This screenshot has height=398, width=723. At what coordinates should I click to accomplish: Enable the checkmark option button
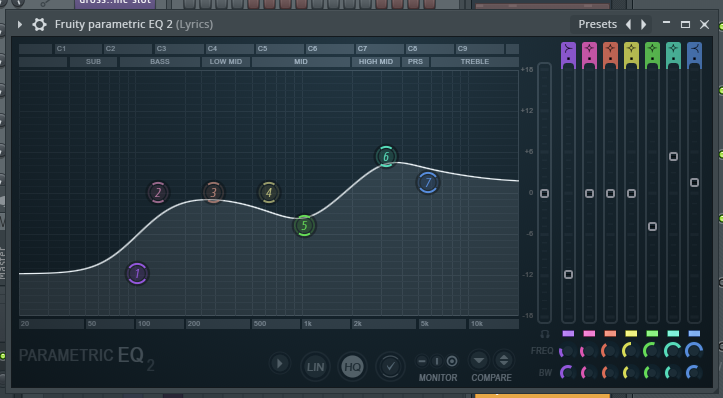point(390,367)
